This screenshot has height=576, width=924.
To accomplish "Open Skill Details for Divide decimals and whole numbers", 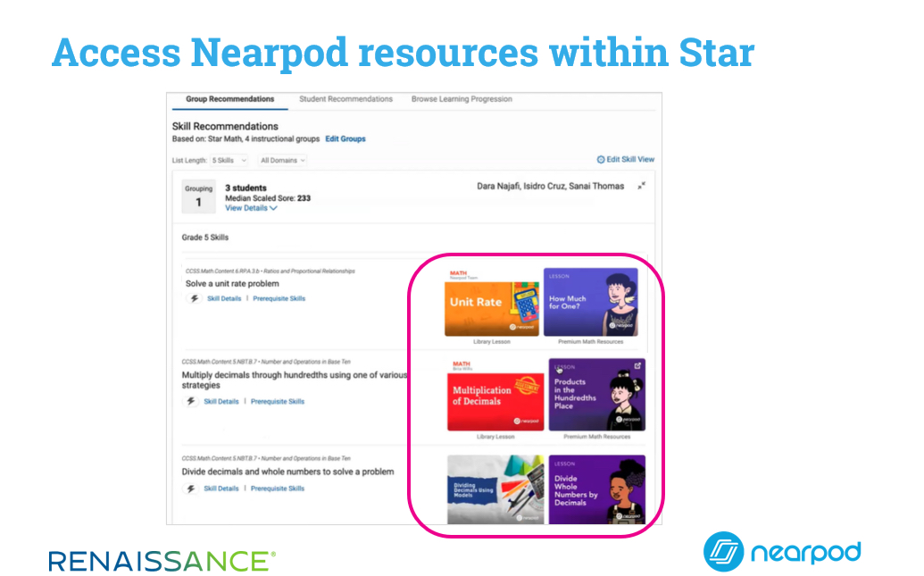I will click(221, 488).
